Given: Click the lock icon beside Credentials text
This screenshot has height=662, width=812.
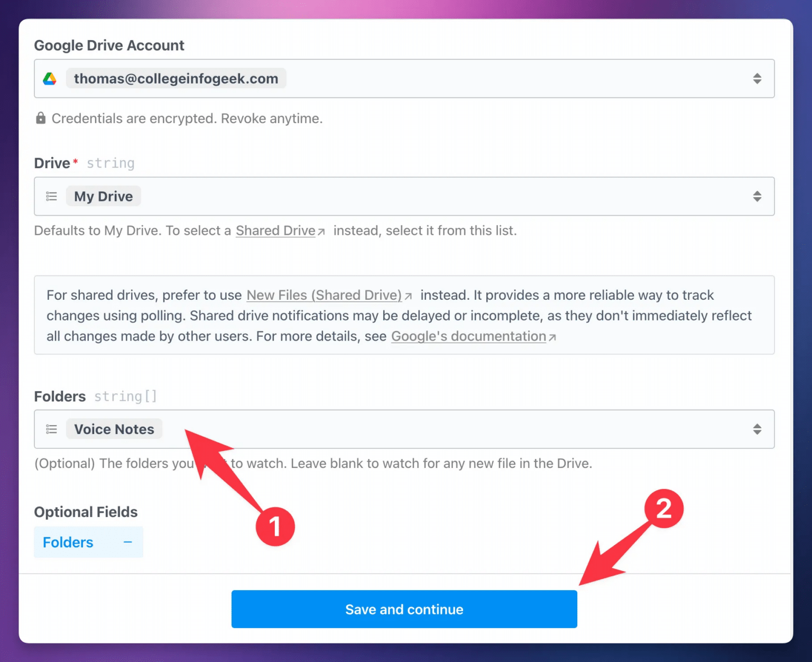Looking at the screenshot, I should [41, 118].
